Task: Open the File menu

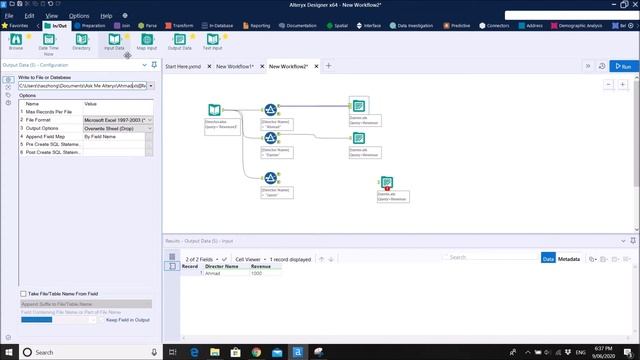Action: pos(9,16)
